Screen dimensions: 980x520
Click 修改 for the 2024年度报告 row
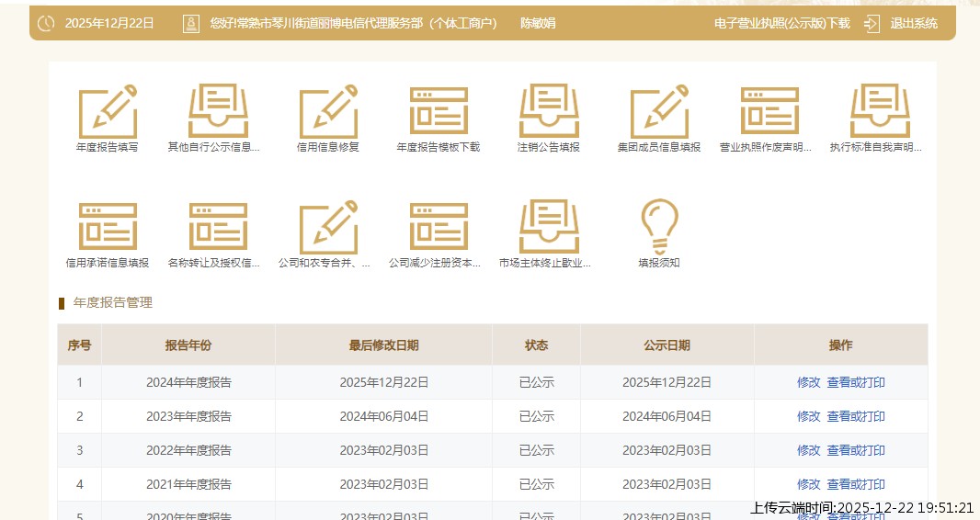coord(808,382)
